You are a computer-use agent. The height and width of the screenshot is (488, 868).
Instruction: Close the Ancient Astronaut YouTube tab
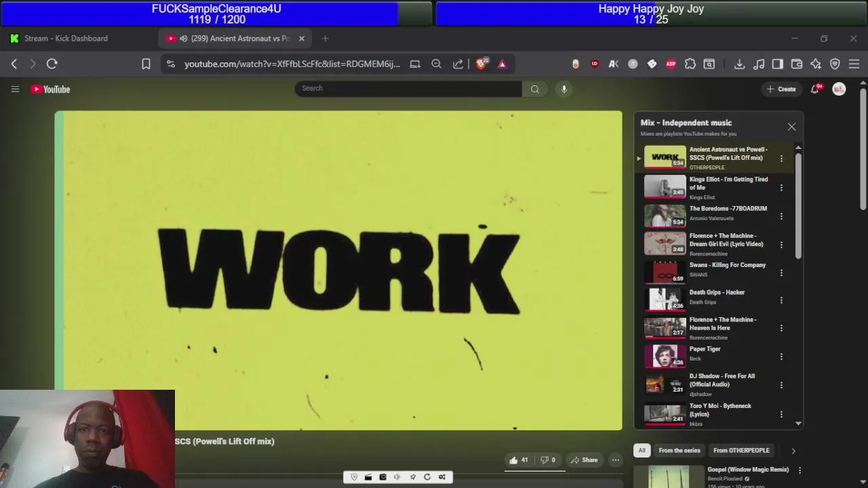[x=302, y=39]
